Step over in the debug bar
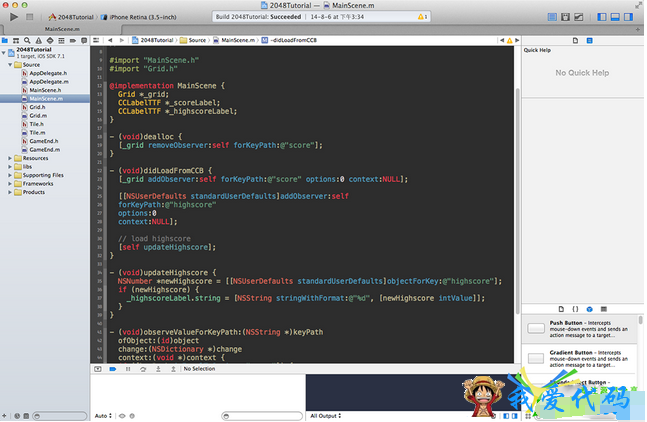The width and height of the screenshot is (647, 422). click(x=143, y=369)
